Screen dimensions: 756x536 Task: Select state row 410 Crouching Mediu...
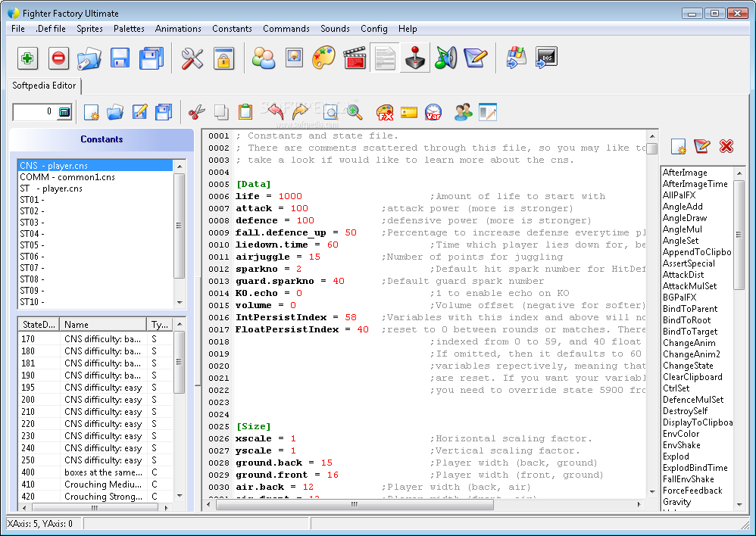(x=95, y=485)
